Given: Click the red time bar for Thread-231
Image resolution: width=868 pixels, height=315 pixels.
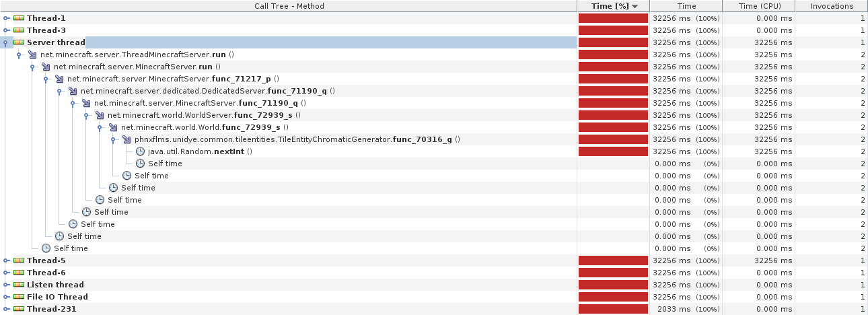Looking at the screenshot, I should tap(613, 309).
